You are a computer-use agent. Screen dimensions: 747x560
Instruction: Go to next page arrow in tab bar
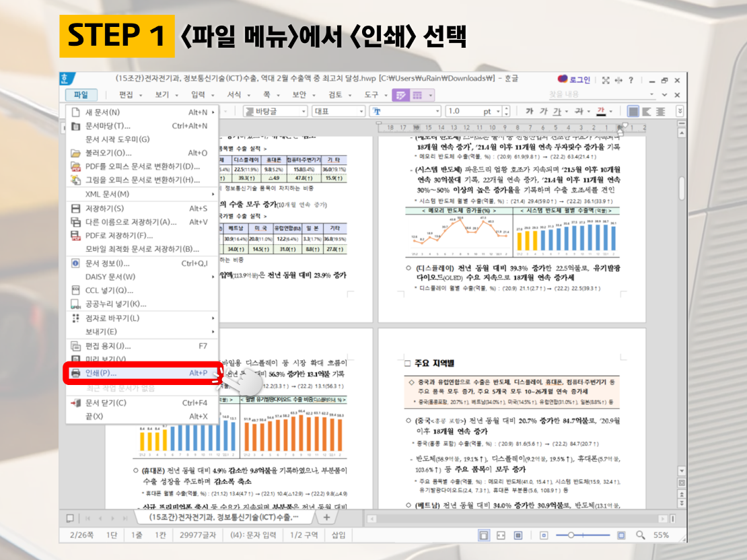tap(112, 518)
